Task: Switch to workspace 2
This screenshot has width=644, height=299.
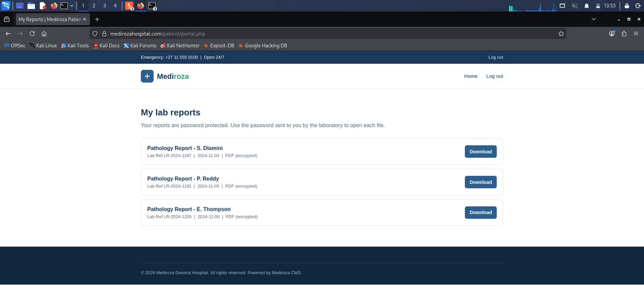Action: (x=93, y=5)
